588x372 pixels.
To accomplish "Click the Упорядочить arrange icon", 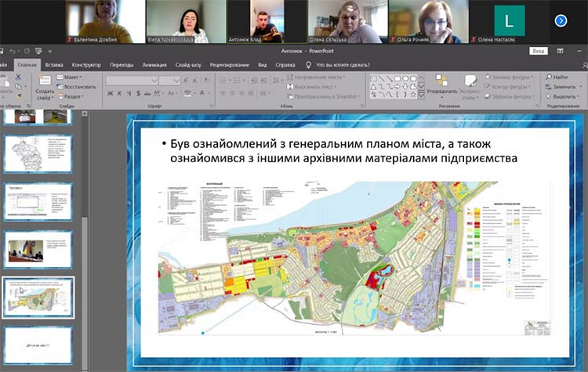I will (x=441, y=81).
